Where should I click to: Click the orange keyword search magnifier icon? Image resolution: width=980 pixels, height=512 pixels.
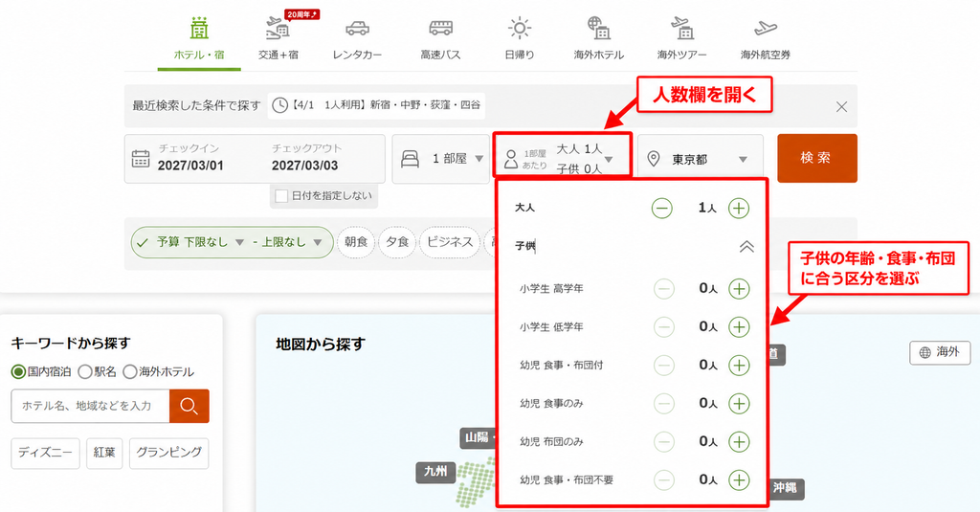(x=189, y=406)
